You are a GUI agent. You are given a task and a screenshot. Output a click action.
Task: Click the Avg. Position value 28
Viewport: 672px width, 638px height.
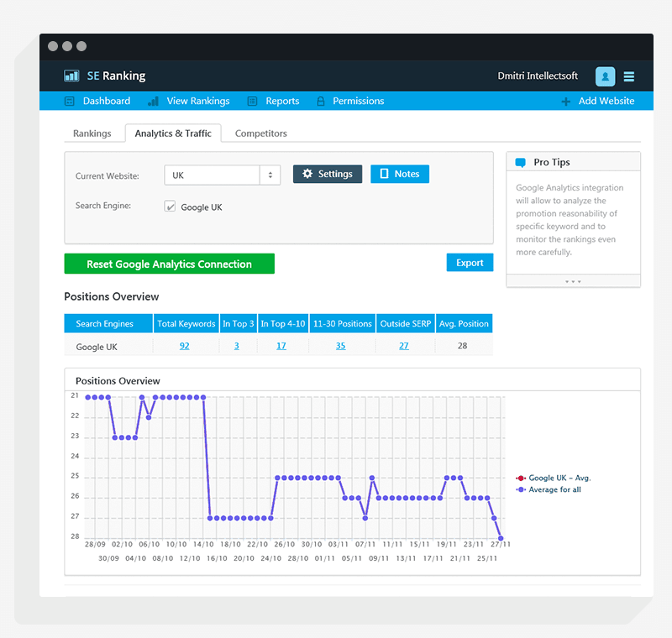(x=463, y=346)
